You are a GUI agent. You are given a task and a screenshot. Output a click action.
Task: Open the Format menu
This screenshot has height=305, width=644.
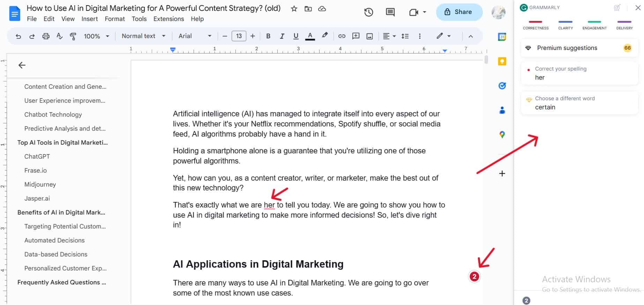click(x=115, y=19)
